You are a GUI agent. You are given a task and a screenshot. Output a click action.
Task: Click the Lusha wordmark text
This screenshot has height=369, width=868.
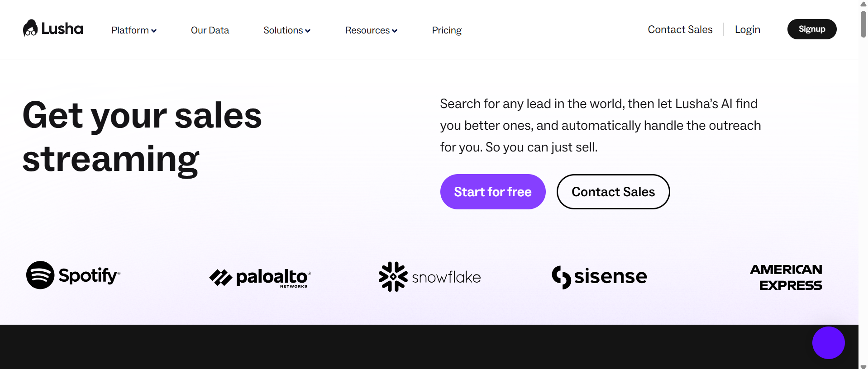pos(62,28)
